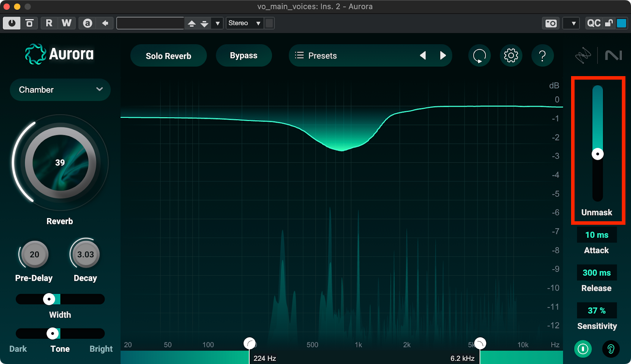Click the Unmask vertical slider handle

click(x=597, y=154)
